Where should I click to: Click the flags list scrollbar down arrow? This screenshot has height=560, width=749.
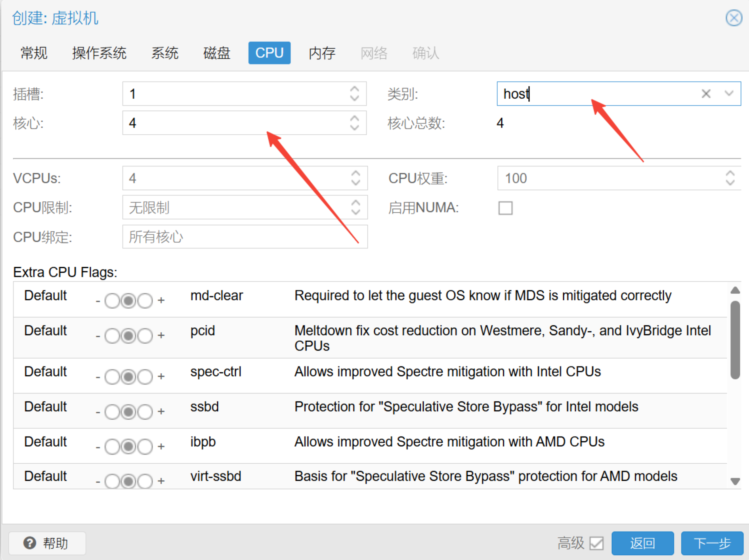(x=735, y=481)
